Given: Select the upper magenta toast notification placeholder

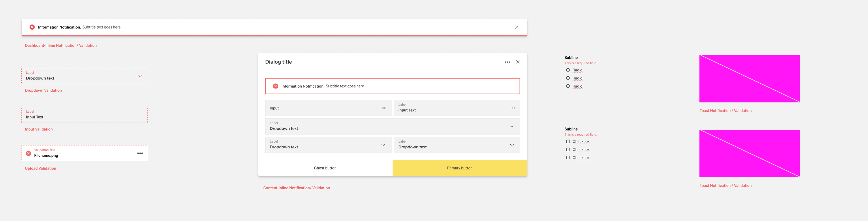Looking at the screenshot, I should click(749, 78).
